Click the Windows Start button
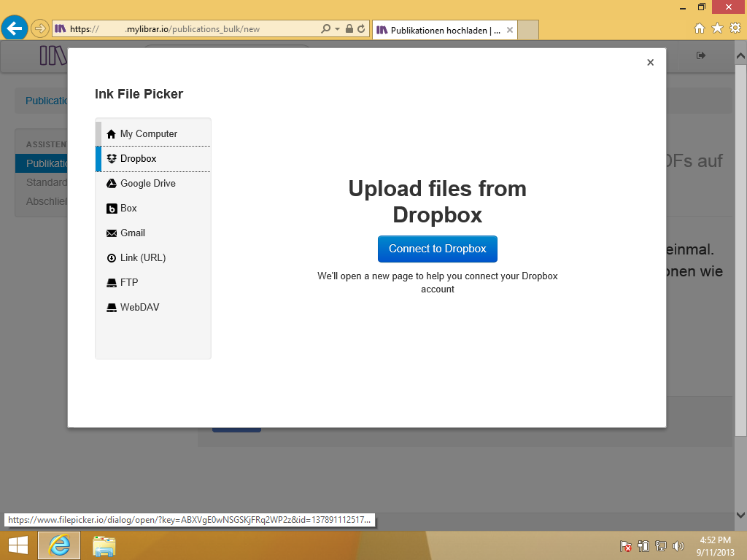This screenshot has width=747, height=560. pos(18,545)
